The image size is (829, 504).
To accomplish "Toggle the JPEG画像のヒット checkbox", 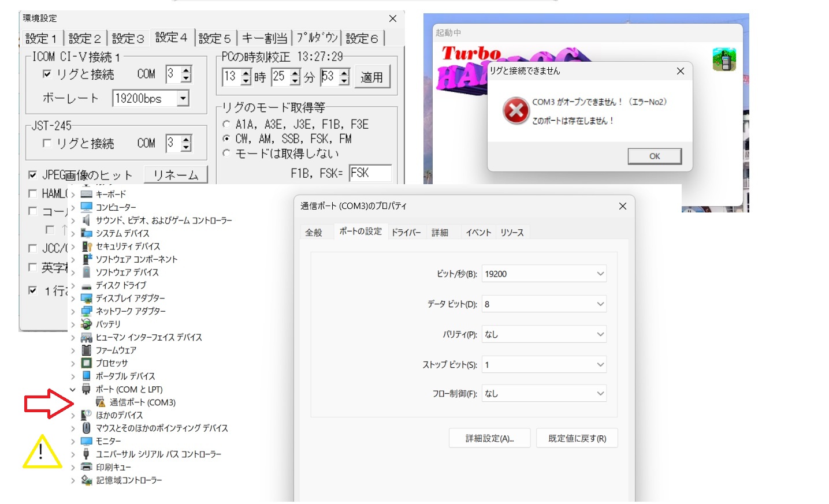I will [x=33, y=174].
